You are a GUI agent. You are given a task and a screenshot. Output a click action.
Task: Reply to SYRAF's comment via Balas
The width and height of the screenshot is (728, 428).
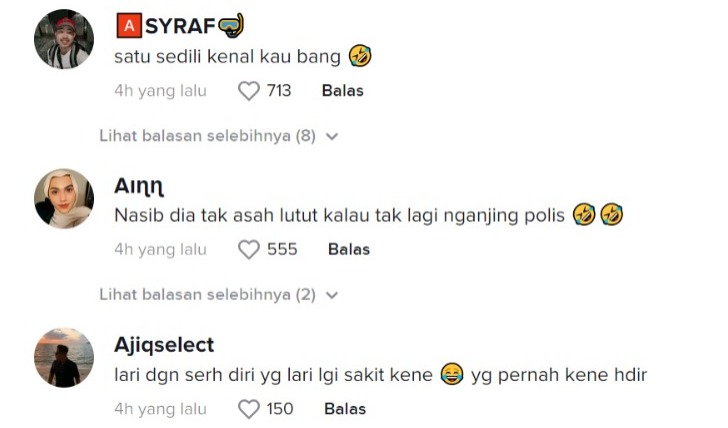click(342, 91)
